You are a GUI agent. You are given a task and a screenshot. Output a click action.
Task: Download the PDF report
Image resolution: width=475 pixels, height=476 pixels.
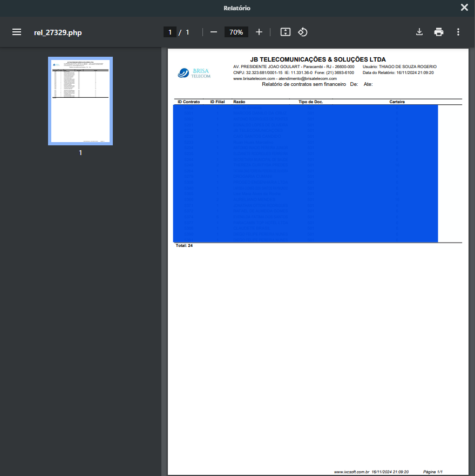[419, 32]
